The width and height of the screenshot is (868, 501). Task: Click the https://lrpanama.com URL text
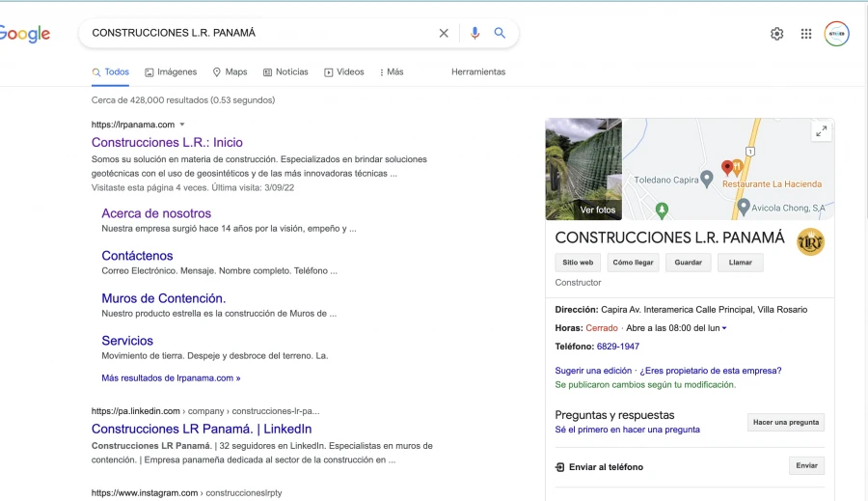point(133,125)
